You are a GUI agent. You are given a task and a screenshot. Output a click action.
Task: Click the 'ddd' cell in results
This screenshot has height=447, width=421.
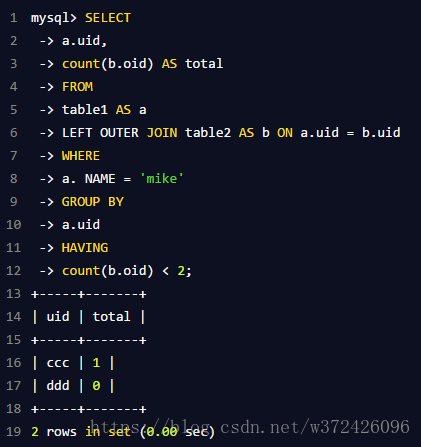pos(58,386)
